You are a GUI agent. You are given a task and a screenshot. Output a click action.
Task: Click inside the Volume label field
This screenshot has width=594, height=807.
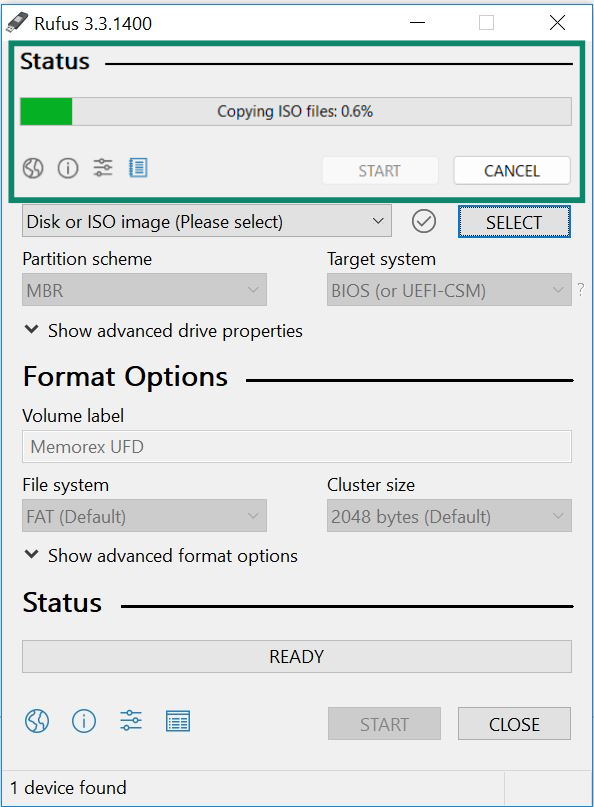[296, 446]
